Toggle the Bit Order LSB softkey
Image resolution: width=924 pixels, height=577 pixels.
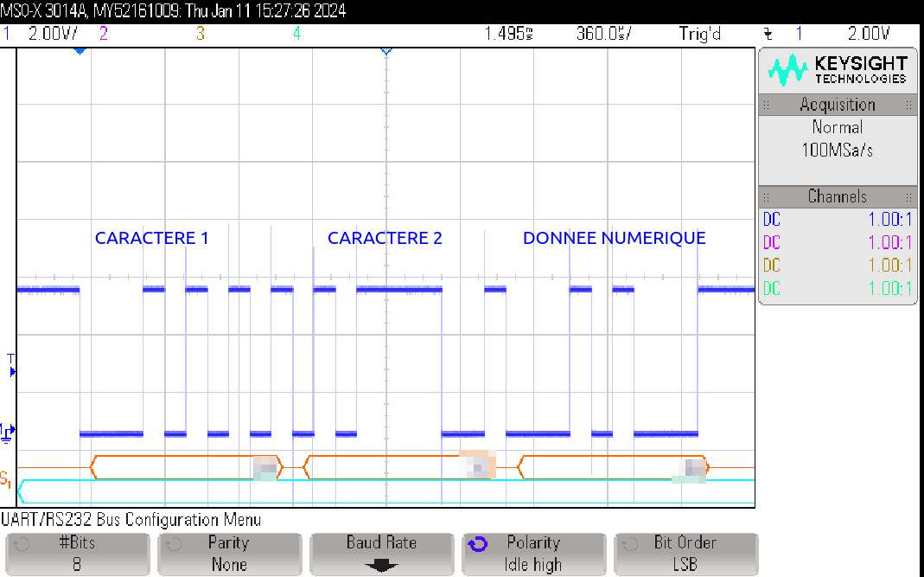click(x=685, y=554)
